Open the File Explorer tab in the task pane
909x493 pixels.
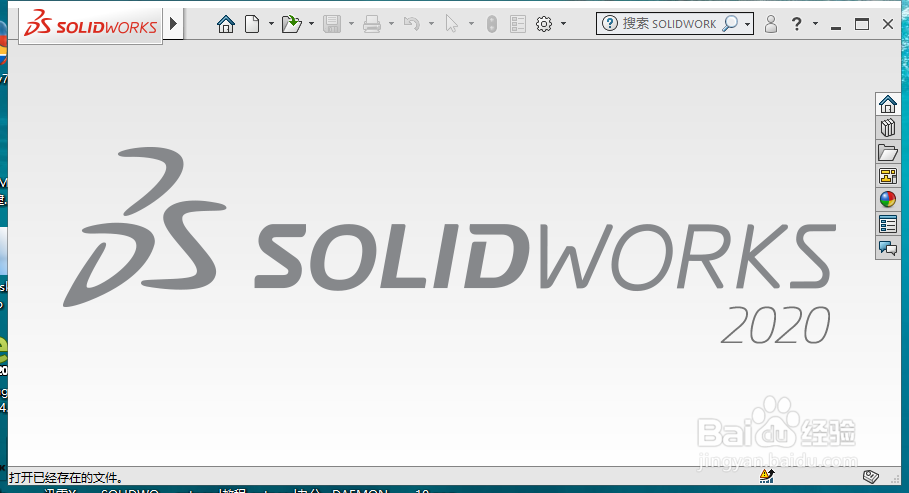tap(888, 152)
